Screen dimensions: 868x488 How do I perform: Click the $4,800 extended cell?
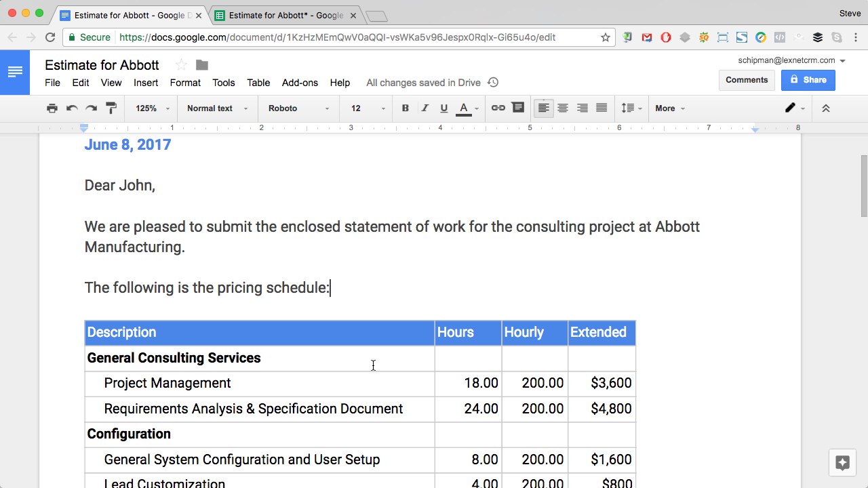(601, 409)
